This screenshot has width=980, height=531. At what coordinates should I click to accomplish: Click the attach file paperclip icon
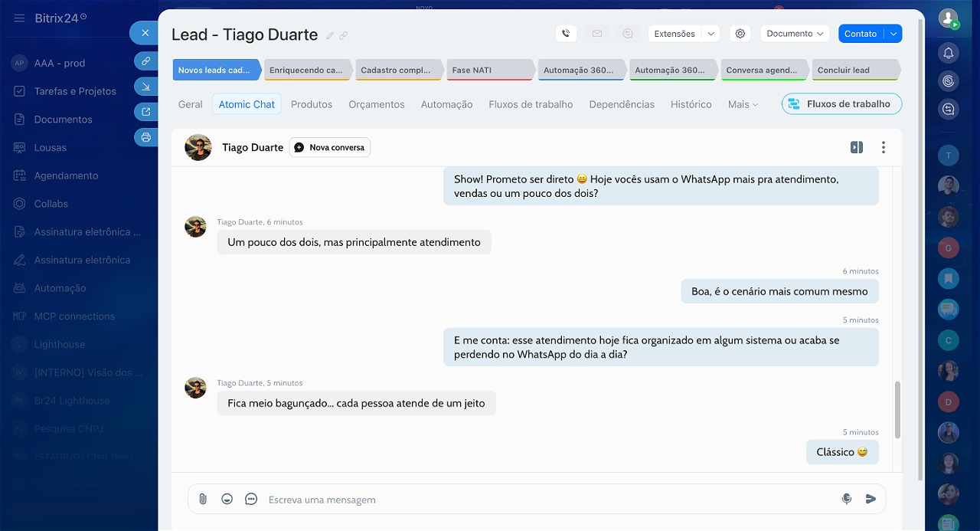203,499
